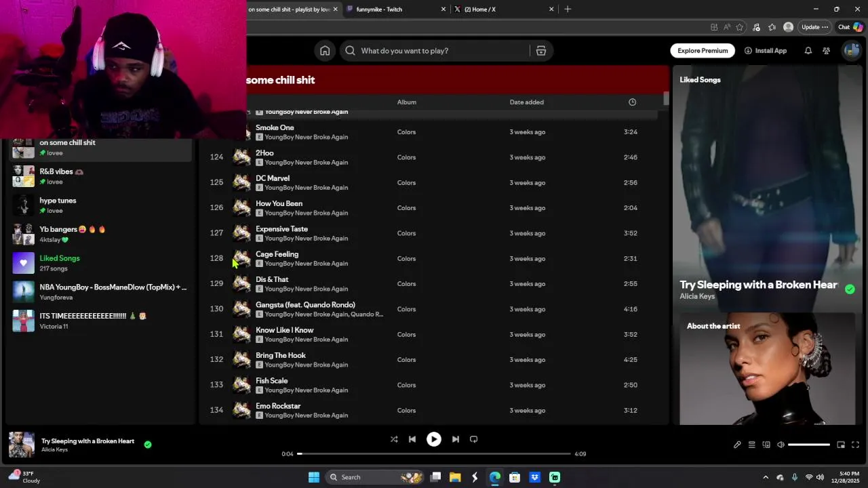The width and height of the screenshot is (868, 488).
Task: Click Install App button
Action: click(766, 51)
